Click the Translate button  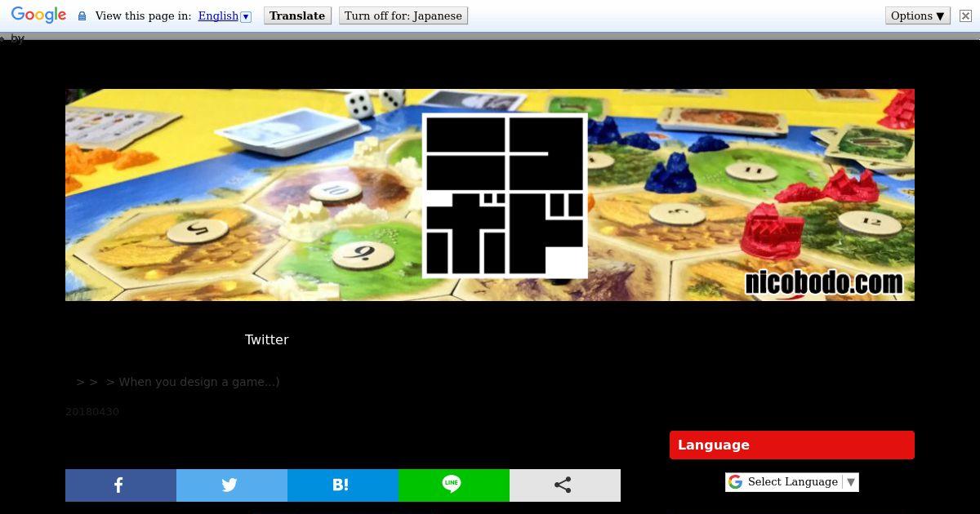point(297,16)
